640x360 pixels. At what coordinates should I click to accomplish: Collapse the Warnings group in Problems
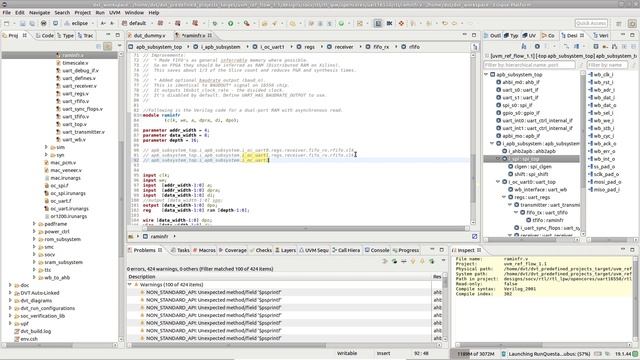pyautogui.click(x=130, y=284)
